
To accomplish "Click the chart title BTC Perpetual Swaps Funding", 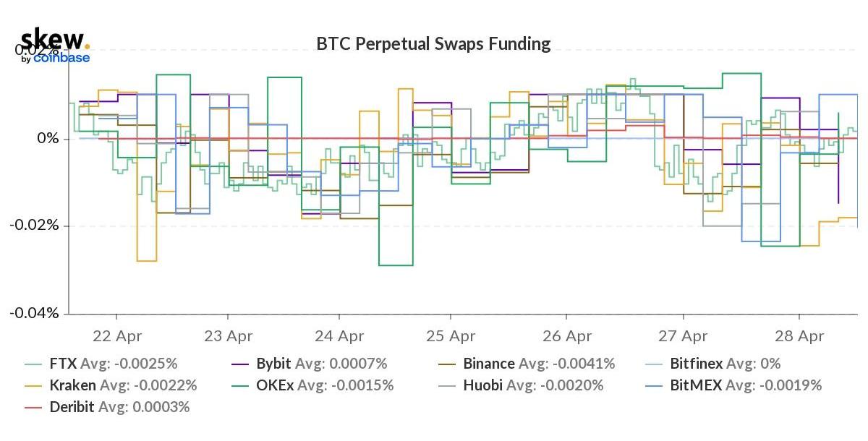I will pos(433,44).
